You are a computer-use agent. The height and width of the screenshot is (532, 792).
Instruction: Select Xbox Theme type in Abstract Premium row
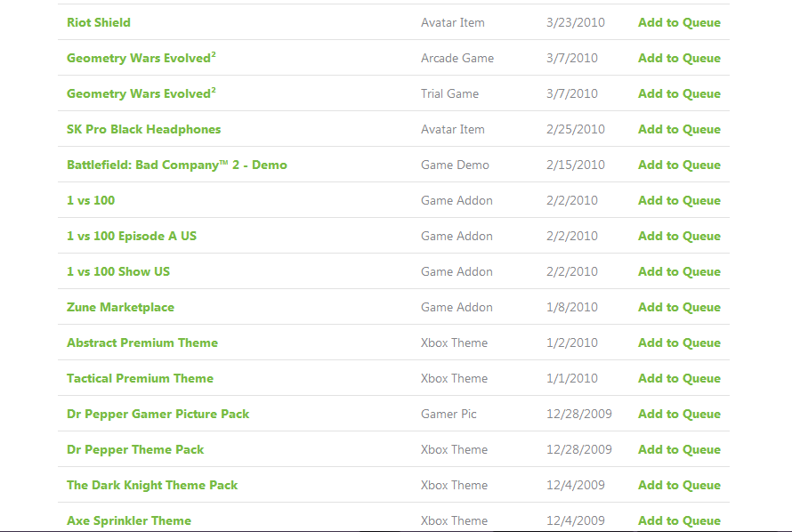(x=454, y=343)
